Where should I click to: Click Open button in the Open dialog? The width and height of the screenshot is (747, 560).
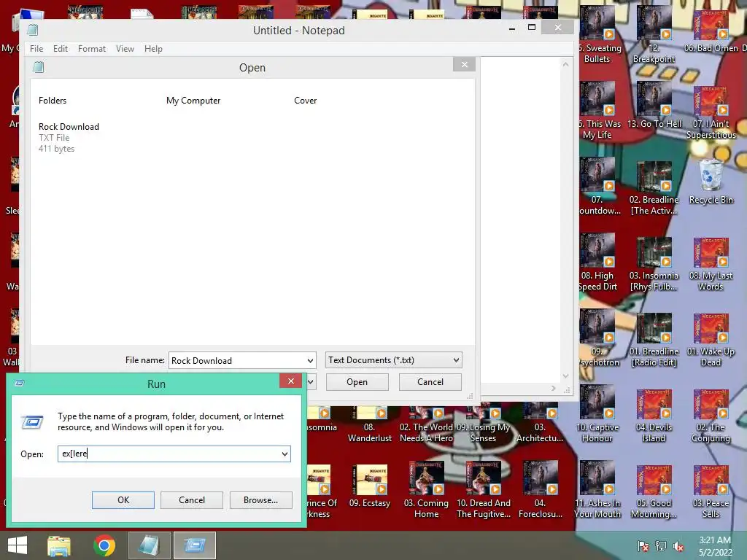[357, 382]
